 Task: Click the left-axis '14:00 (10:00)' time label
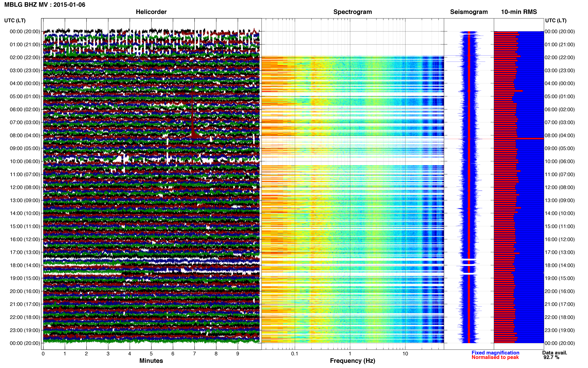pyautogui.click(x=25, y=213)
